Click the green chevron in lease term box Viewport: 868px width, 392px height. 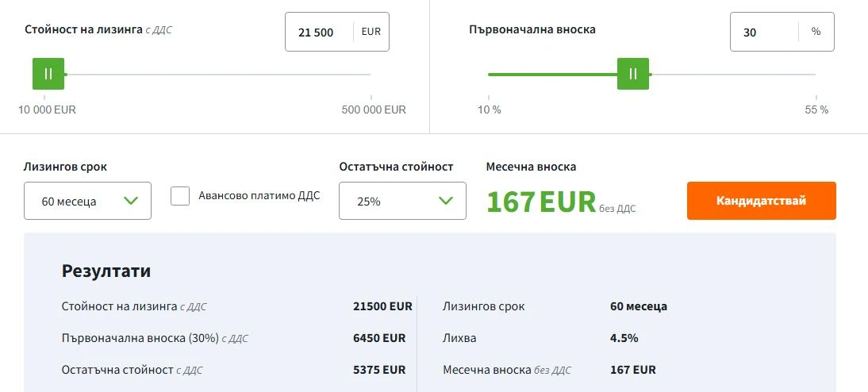pos(131,200)
